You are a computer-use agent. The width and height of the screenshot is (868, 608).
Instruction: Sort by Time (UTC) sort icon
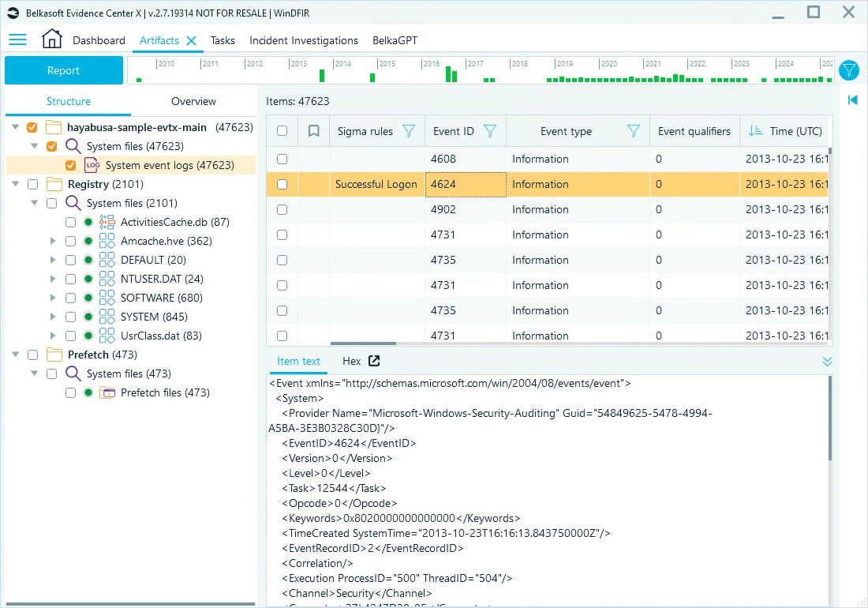click(x=755, y=131)
